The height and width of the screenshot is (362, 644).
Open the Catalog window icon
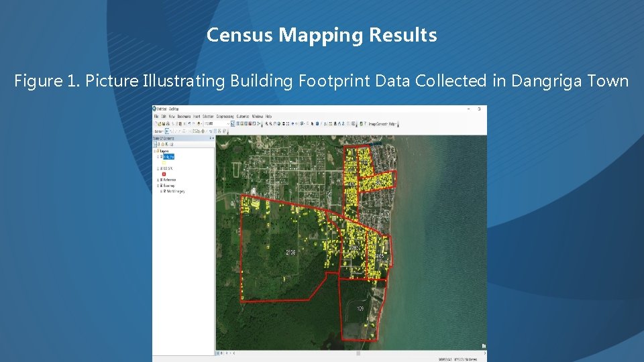coord(242,123)
